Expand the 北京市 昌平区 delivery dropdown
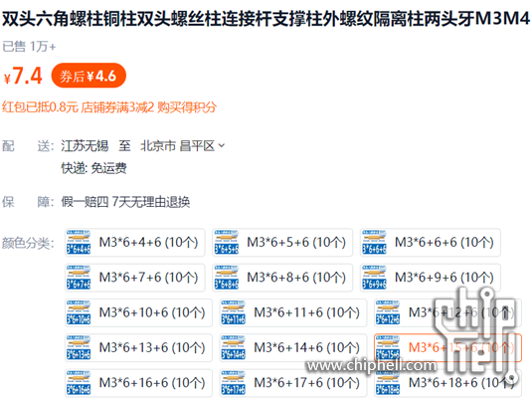532x400 pixels. click(183, 146)
